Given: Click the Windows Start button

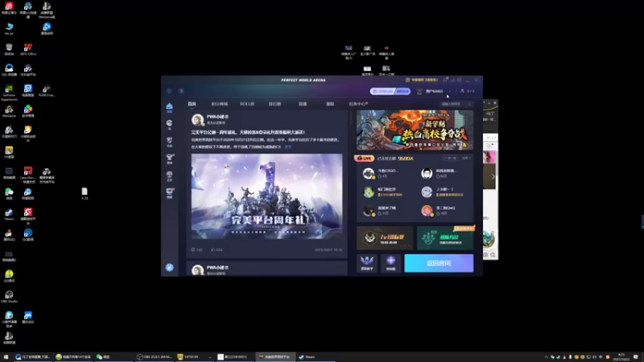Looking at the screenshot, I should click(x=6, y=357).
